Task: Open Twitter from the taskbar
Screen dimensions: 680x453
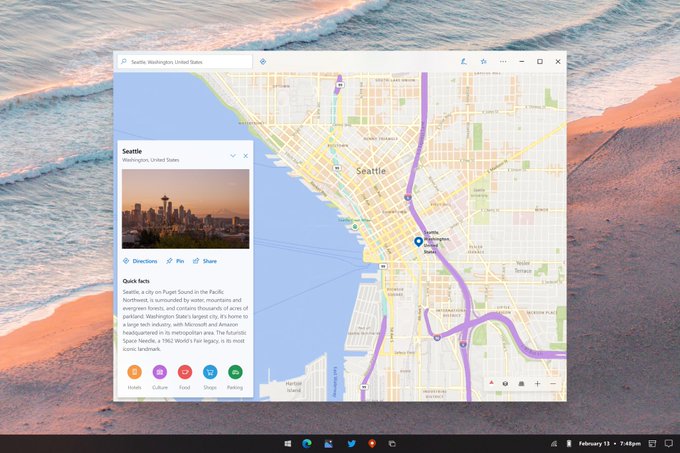Action: [x=351, y=443]
